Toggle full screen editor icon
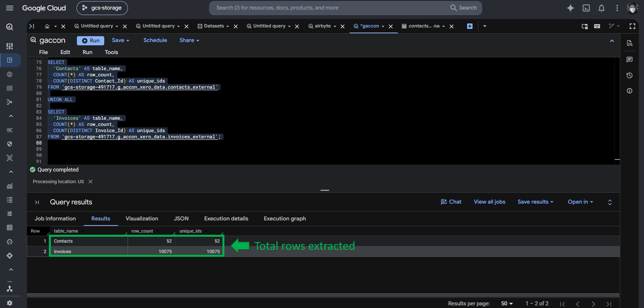The height and width of the screenshot is (308, 644). (x=632, y=26)
